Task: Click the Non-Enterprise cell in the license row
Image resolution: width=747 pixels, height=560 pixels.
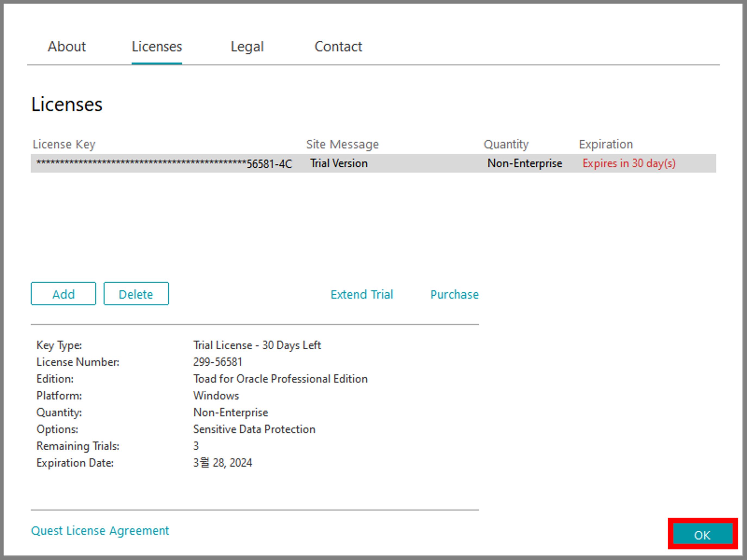Action: (x=525, y=163)
